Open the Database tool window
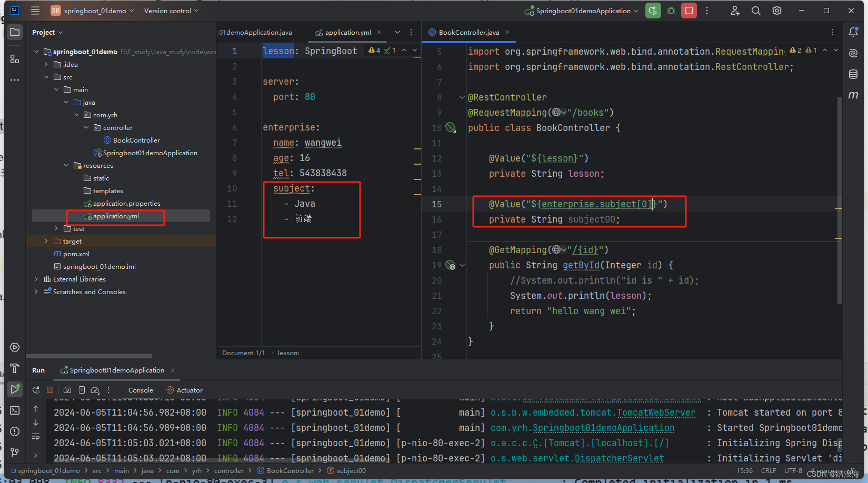Viewport: 868px width, 483px height. click(853, 74)
